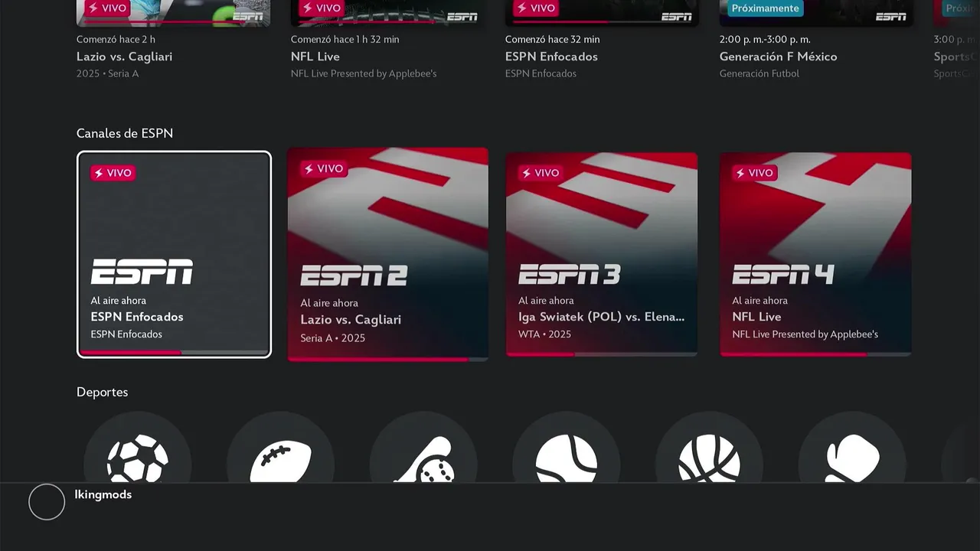
Task: Click the 'Comenzó hace 1 h 32 min' label
Action: coord(345,39)
